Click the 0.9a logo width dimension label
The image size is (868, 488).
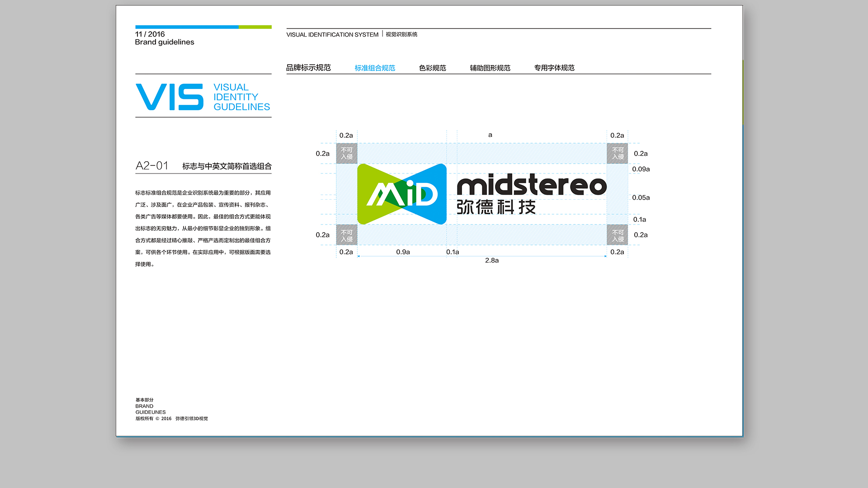(x=403, y=252)
